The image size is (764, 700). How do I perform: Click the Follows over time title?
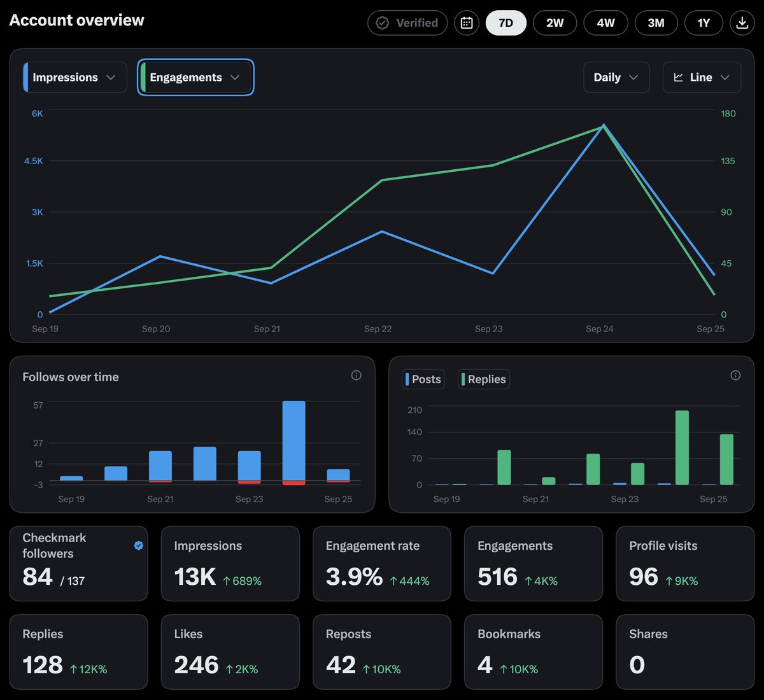tap(71, 377)
